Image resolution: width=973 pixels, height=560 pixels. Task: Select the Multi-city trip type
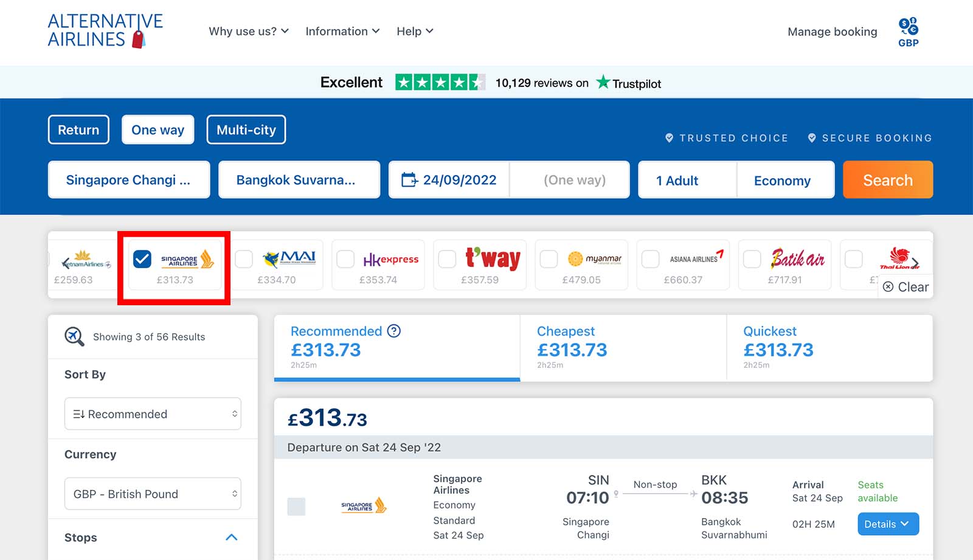(246, 130)
